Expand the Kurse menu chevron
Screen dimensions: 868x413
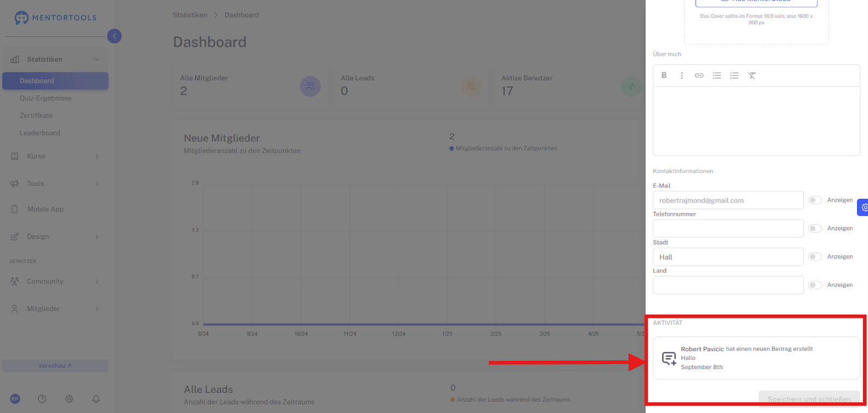pyautogui.click(x=97, y=156)
